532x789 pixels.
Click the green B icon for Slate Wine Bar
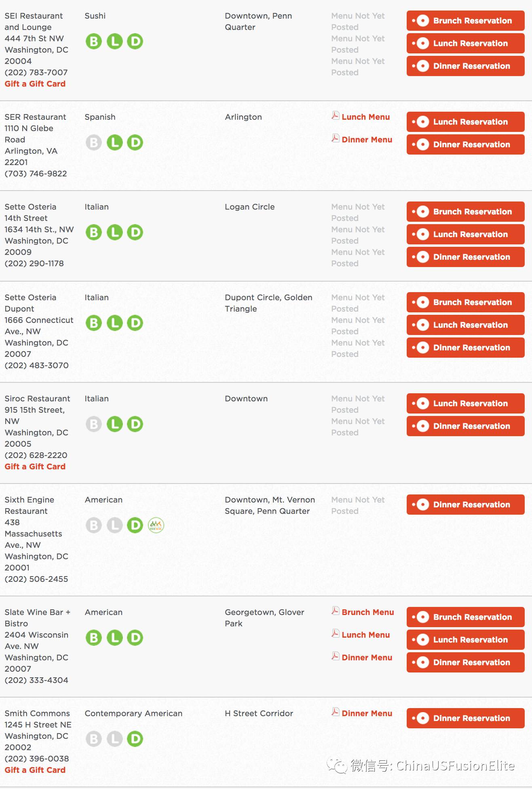tap(94, 638)
